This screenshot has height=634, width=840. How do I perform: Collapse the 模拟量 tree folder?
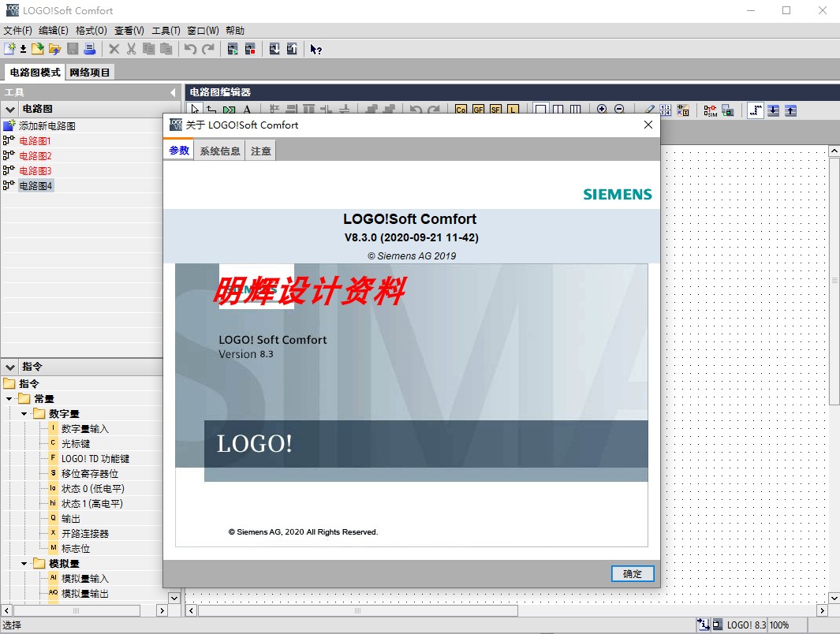coord(24,564)
